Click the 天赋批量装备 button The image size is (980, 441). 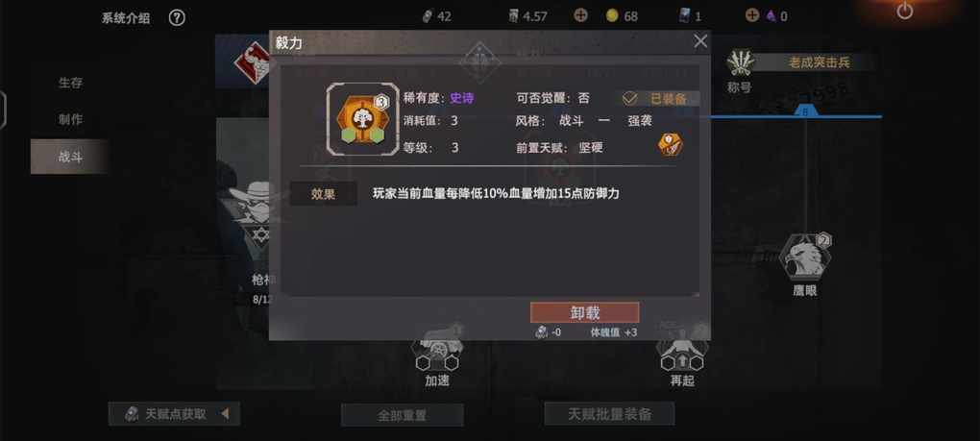click(x=610, y=413)
